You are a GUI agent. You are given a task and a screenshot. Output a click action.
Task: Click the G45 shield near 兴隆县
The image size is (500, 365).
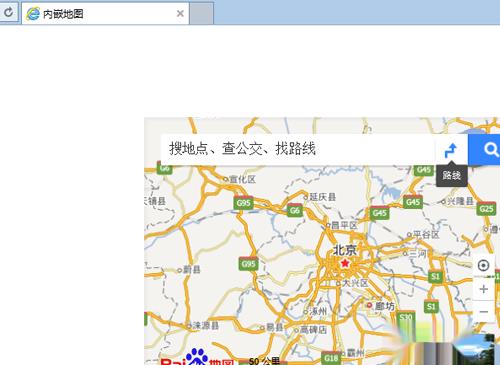pyautogui.click(x=413, y=202)
